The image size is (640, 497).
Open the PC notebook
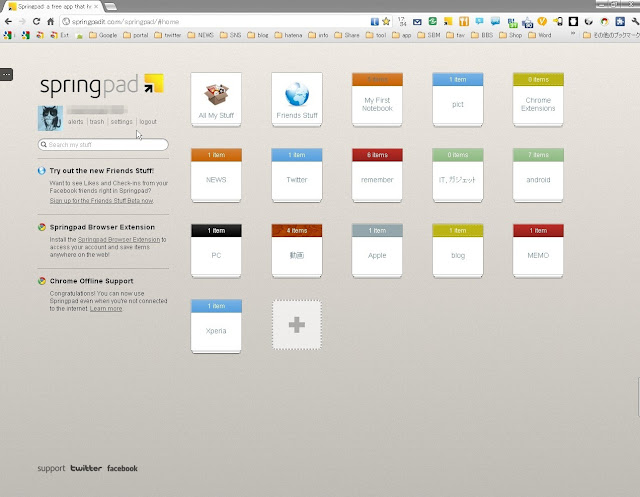click(216, 251)
